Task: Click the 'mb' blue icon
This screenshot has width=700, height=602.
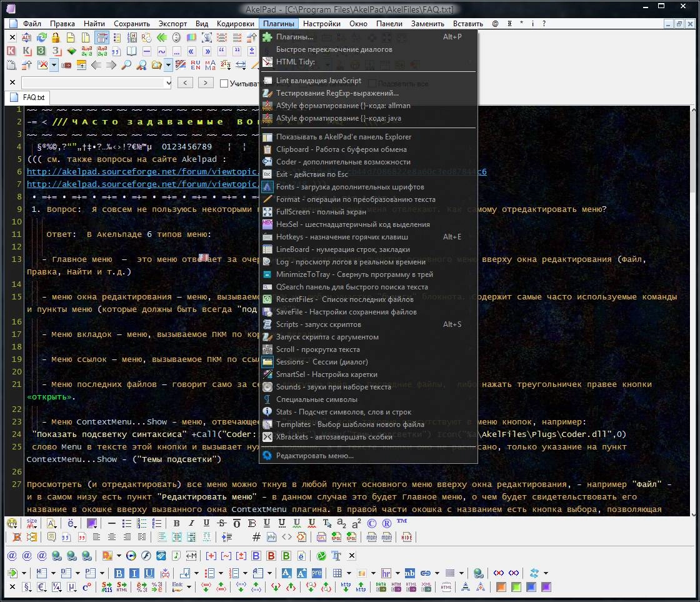Action: tap(409, 573)
